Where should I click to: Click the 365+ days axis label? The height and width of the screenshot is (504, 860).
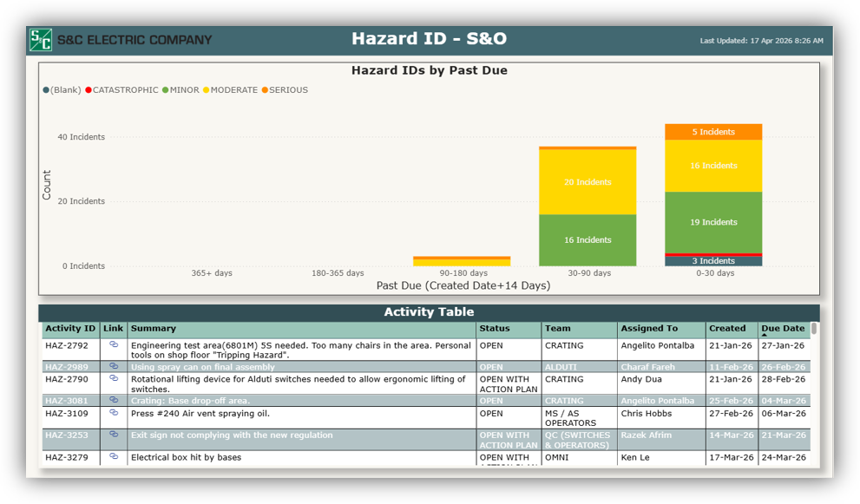pyautogui.click(x=212, y=273)
